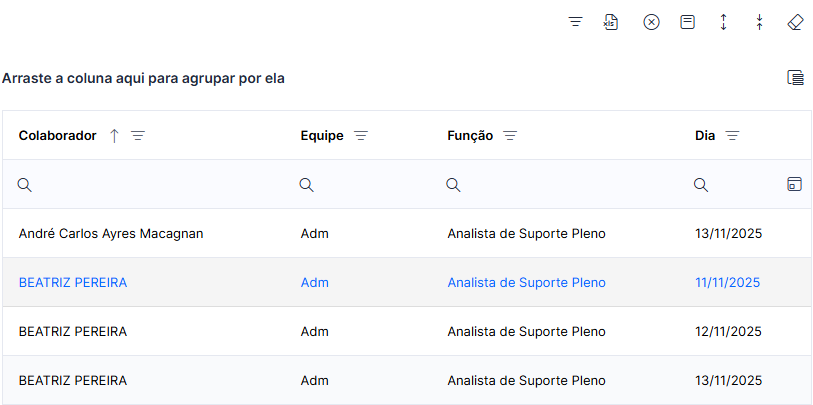This screenshot has height=405, width=813.
Task: Open the Dia column filter menu
Action: (x=732, y=136)
